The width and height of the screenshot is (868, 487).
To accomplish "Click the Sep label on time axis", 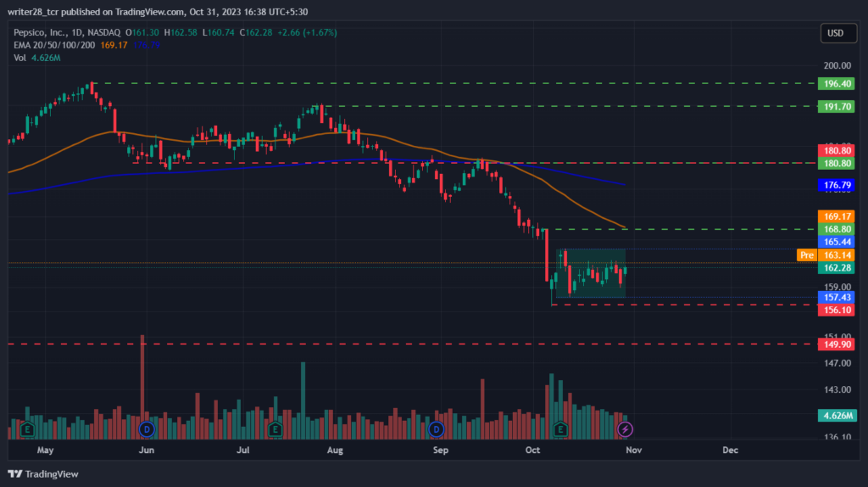I will 441,451.
